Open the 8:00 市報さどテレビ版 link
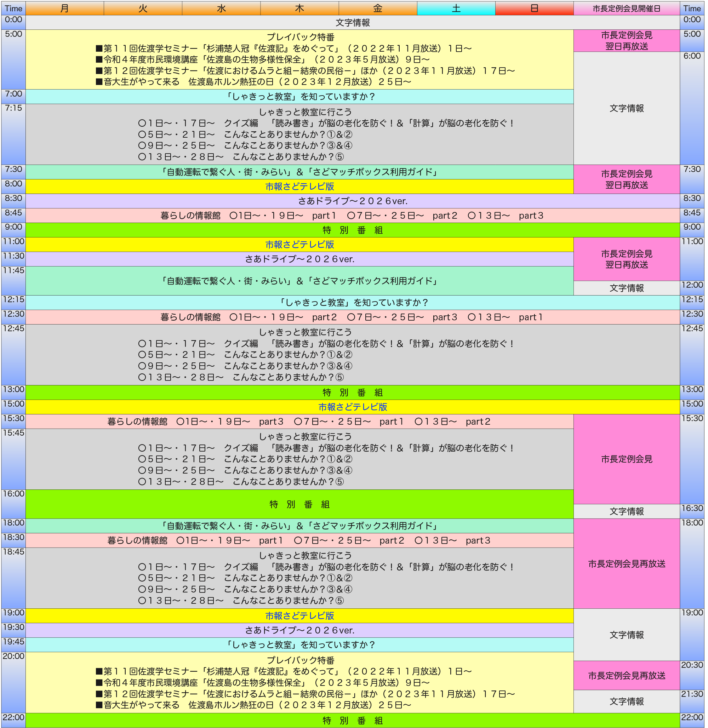 [x=300, y=187]
